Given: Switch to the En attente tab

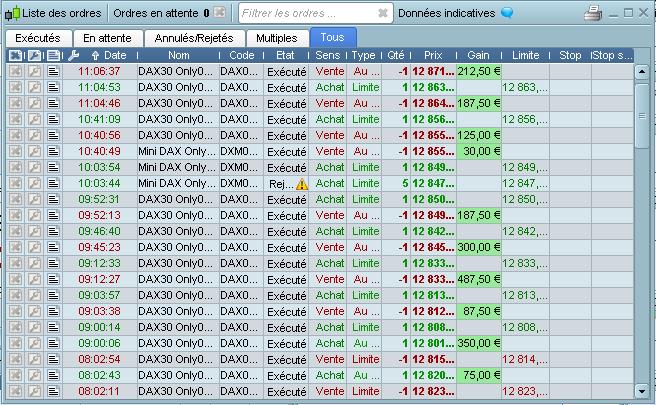Looking at the screenshot, I should (108, 38).
